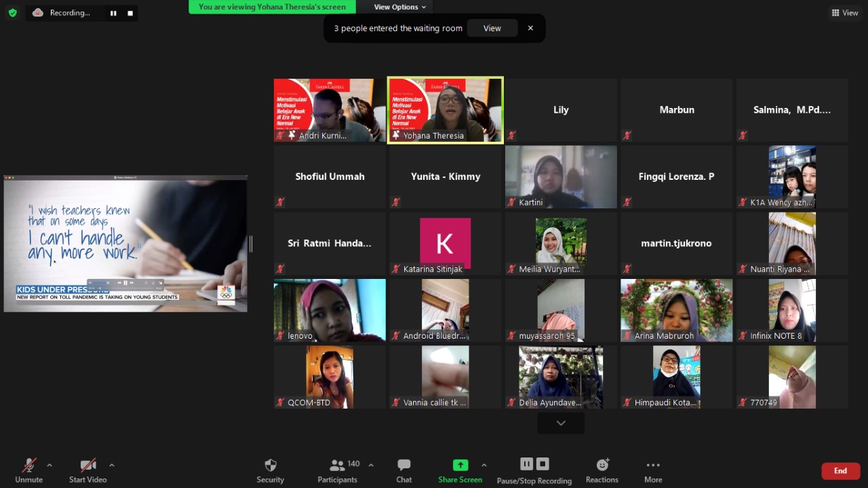Open the Reactions menu

pyautogui.click(x=602, y=470)
